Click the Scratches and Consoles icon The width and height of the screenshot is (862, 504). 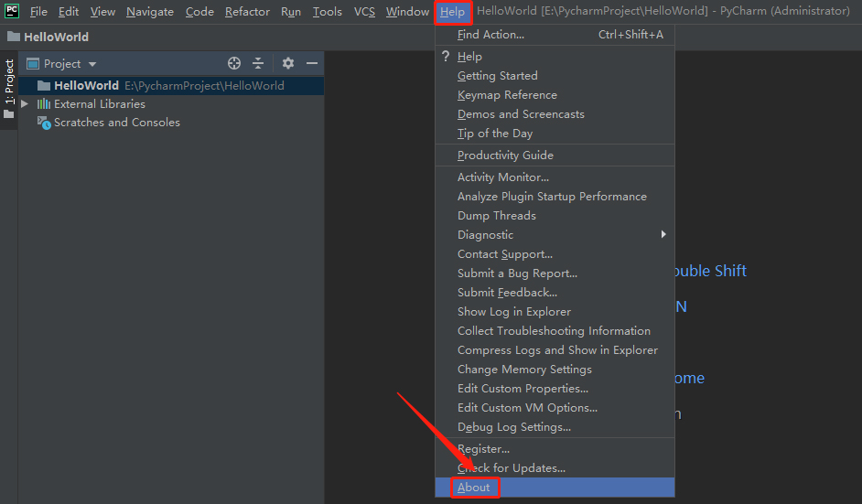click(44, 123)
